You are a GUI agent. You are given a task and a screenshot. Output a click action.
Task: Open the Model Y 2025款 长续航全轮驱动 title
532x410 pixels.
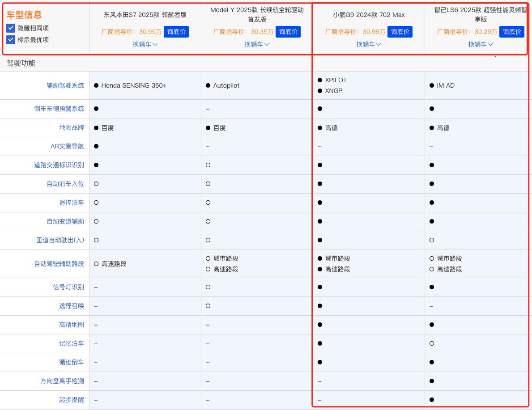pyautogui.click(x=257, y=15)
